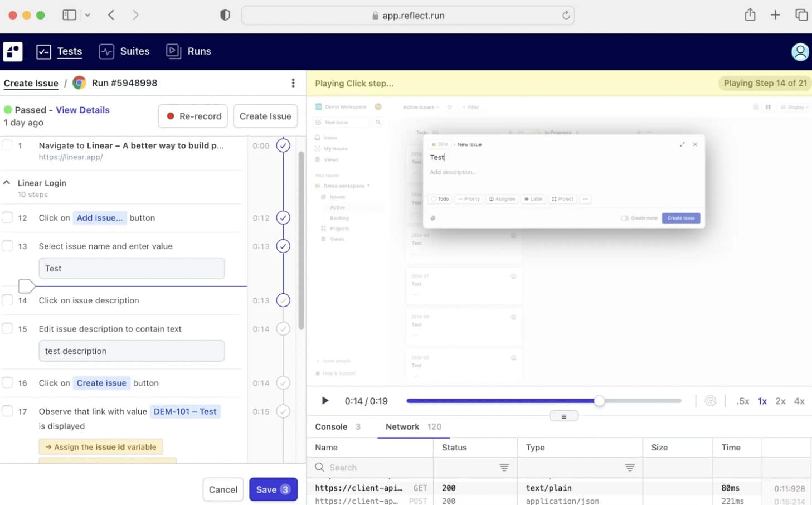
Task: Go back with Safari back arrow
Action: 111,15
